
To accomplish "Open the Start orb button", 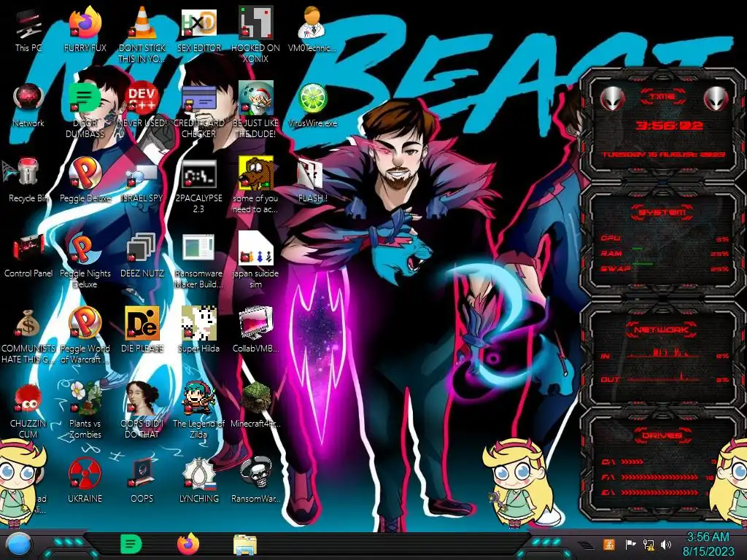I will pos(18,545).
